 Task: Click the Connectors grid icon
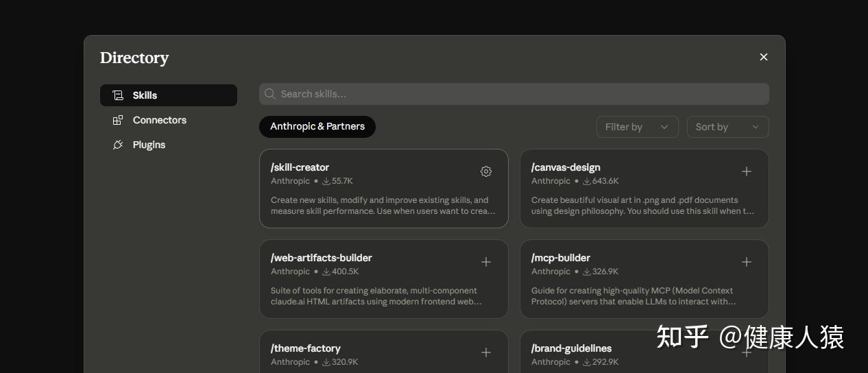118,120
